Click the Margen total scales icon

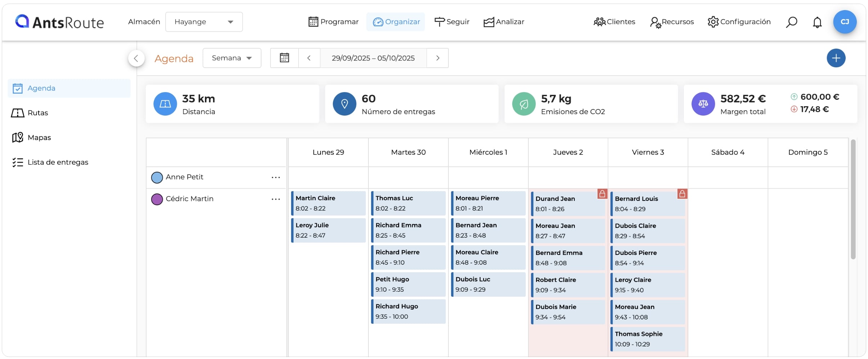click(703, 104)
